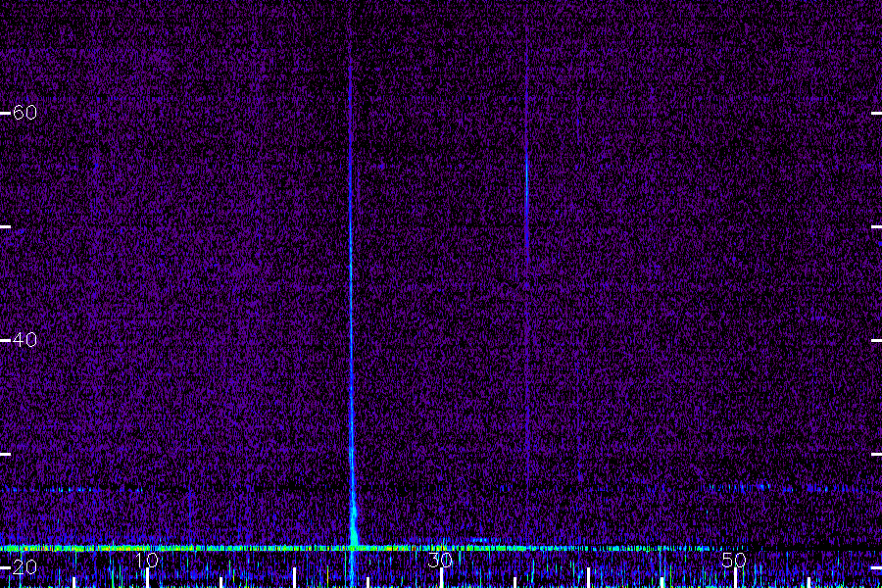The image size is (882, 588).
Task: Click the "10" label on the horizontal axis
Action: [146, 560]
